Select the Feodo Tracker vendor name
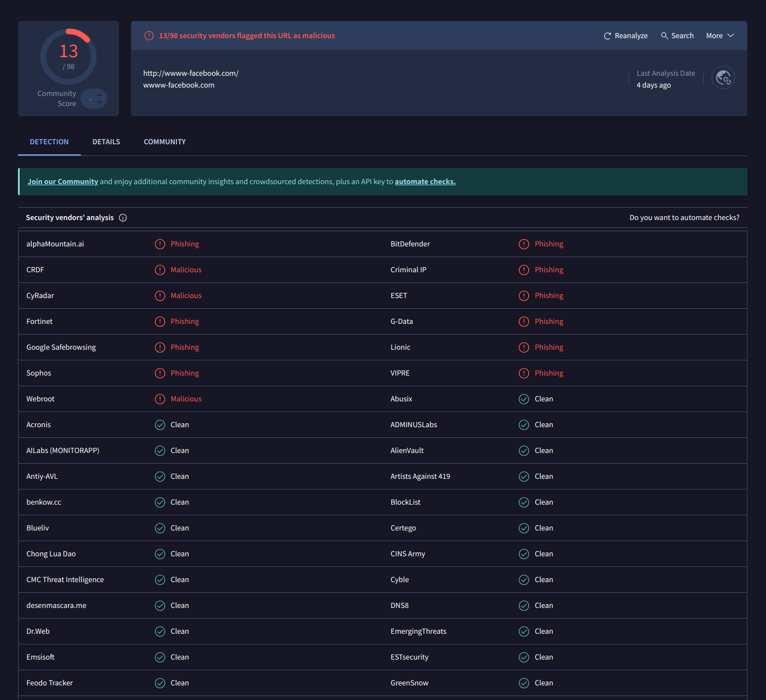The height and width of the screenshot is (700, 766). click(x=49, y=683)
